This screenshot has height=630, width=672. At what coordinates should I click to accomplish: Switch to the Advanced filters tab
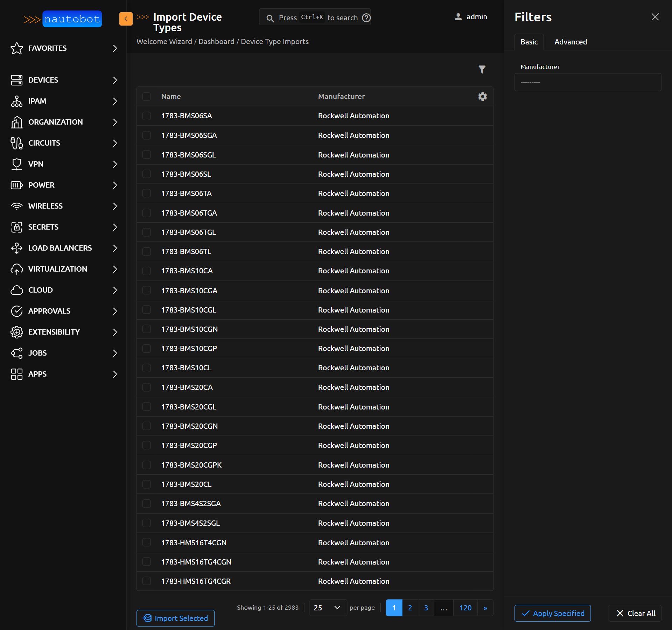[x=570, y=42]
